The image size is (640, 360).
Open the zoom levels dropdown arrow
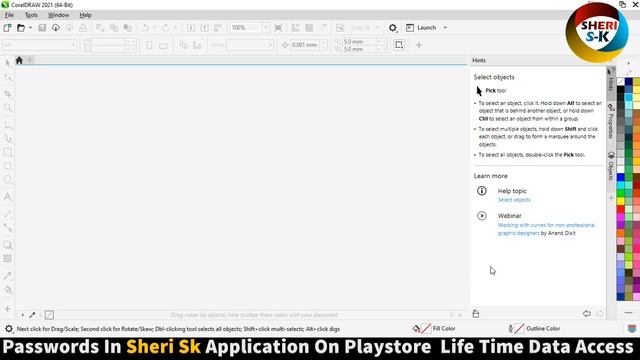[265, 28]
